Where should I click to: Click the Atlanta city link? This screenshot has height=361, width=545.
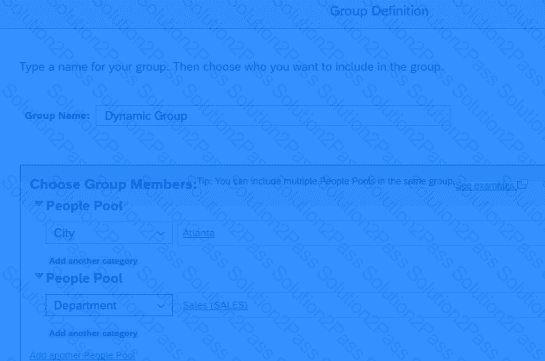tap(198, 233)
